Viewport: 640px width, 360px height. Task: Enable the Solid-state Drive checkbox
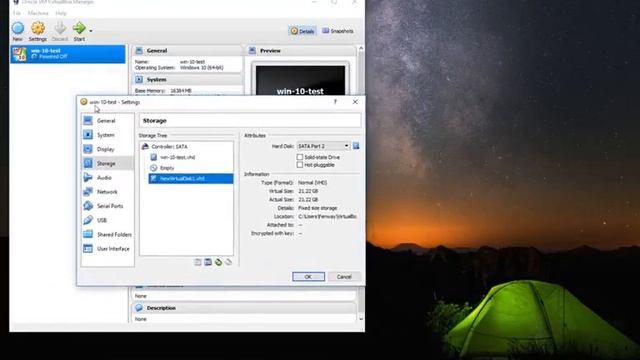tap(300, 157)
